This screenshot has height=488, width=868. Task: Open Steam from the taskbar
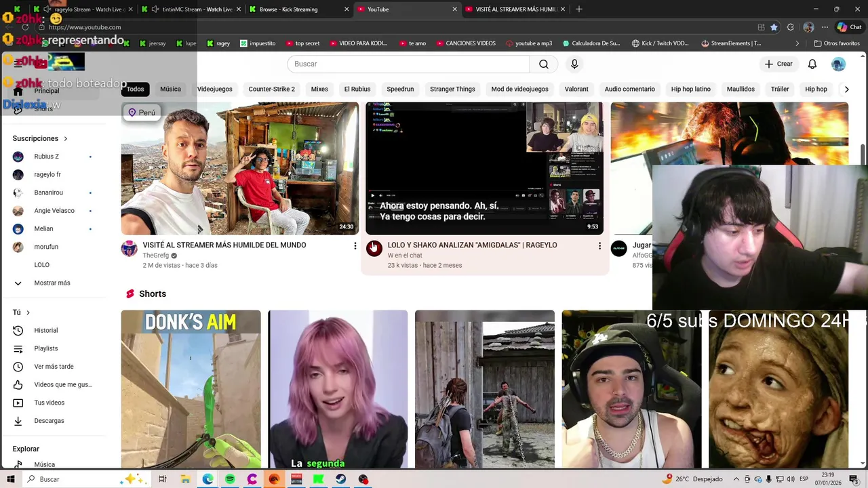pos(341,479)
